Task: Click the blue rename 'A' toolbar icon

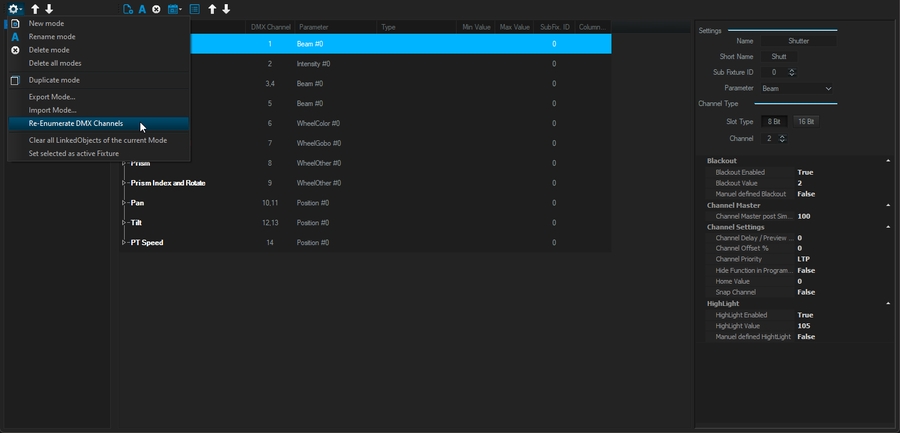Action: (x=142, y=9)
